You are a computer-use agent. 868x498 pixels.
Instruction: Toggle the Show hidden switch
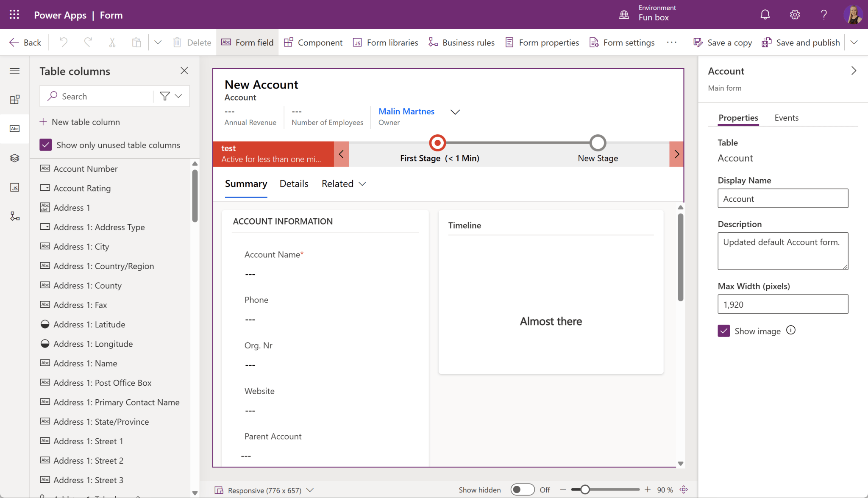522,490
